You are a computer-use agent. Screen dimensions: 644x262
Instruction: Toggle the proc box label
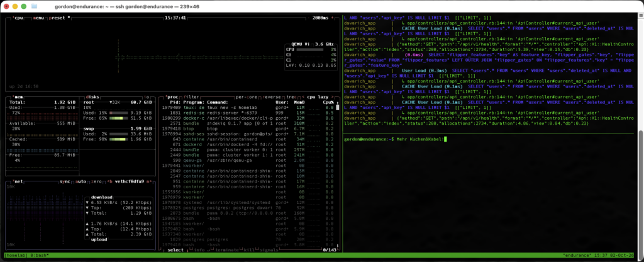[172, 97]
